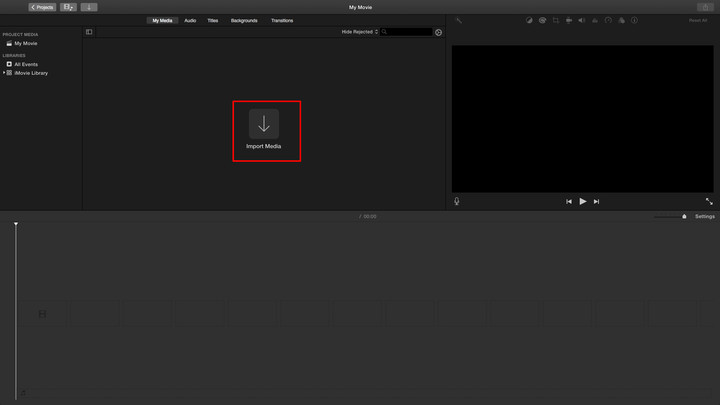Switch to the Audio tab

(190, 20)
